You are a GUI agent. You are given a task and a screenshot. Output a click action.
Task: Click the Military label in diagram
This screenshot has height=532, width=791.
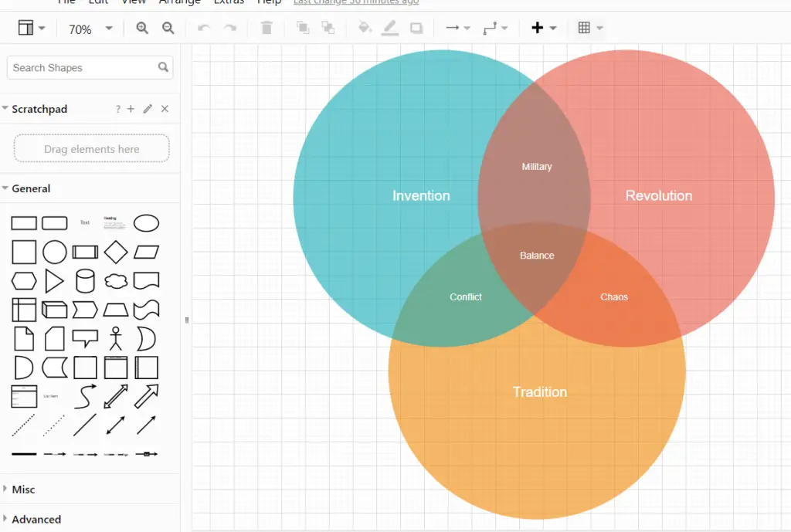click(537, 167)
